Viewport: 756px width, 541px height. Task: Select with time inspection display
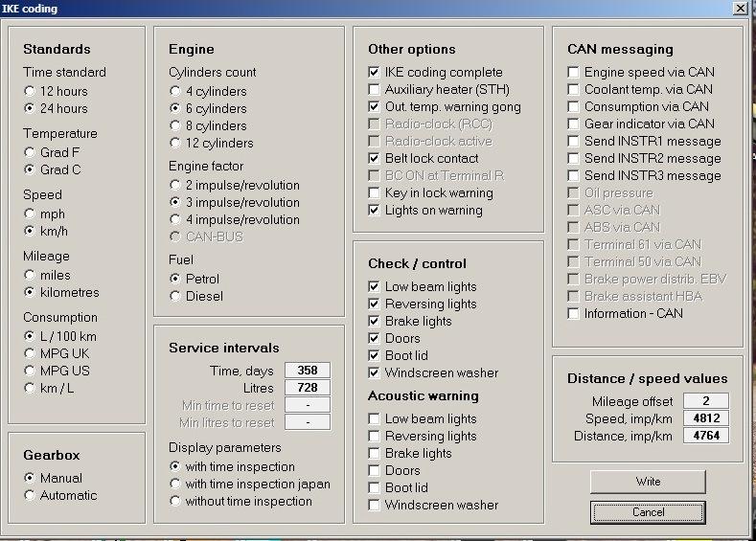[175, 466]
